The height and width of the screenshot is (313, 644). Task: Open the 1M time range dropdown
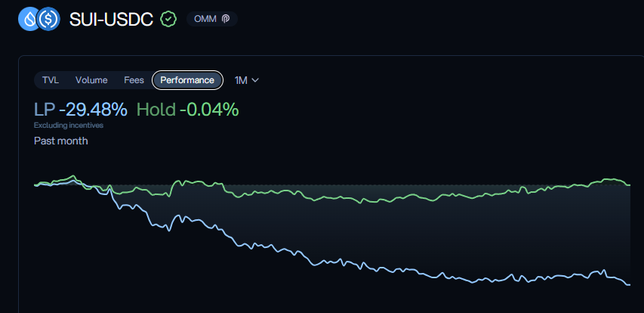pyautogui.click(x=246, y=80)
